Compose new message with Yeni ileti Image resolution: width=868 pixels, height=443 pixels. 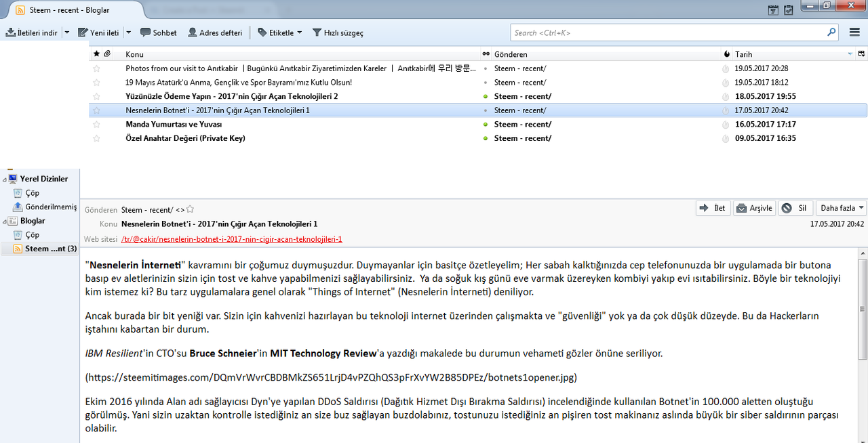[x=99, y=33]
